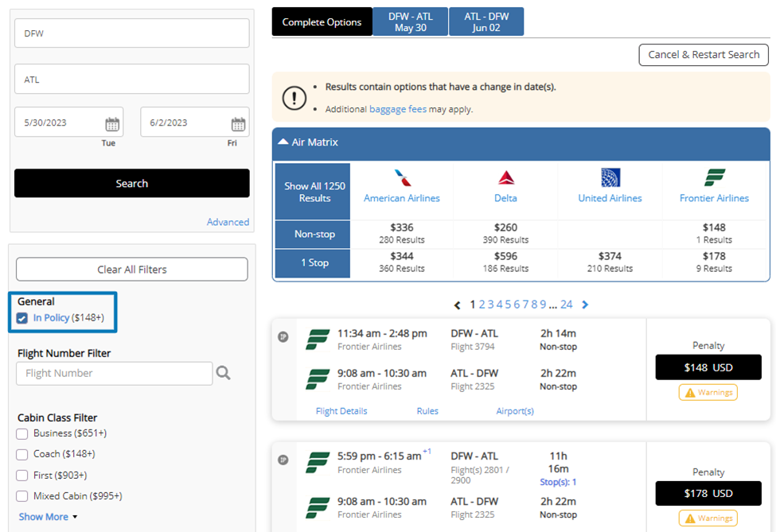Click the 5/30/2023 departure date field
776x532 pixels.
68,122
